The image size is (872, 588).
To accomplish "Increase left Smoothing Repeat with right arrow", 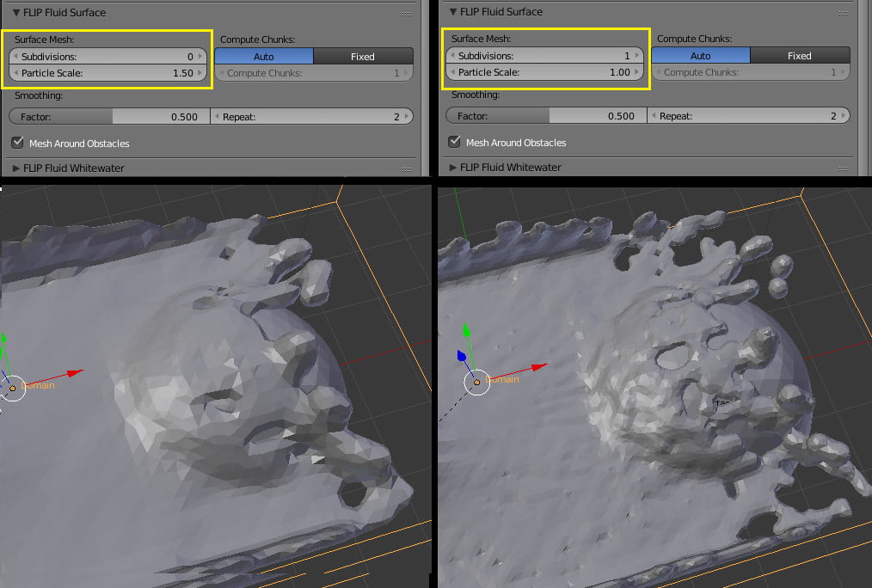I will pos(407,117).
